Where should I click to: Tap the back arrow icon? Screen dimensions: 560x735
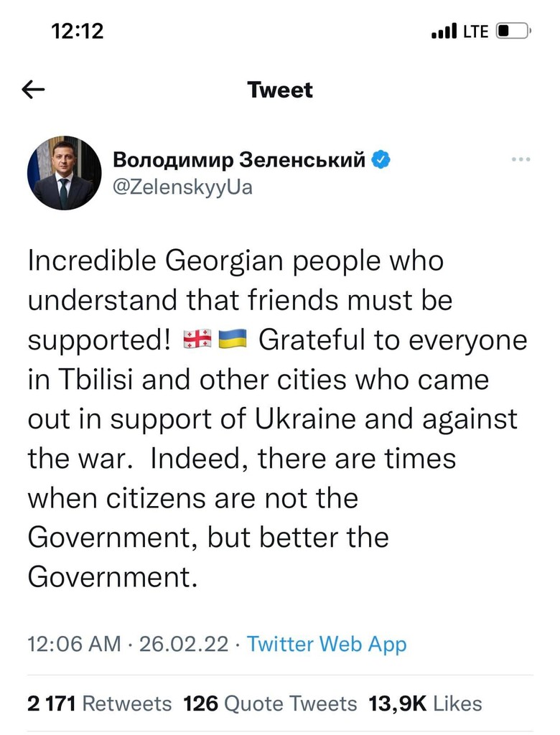pyautogui.click(x=34, y=90)
